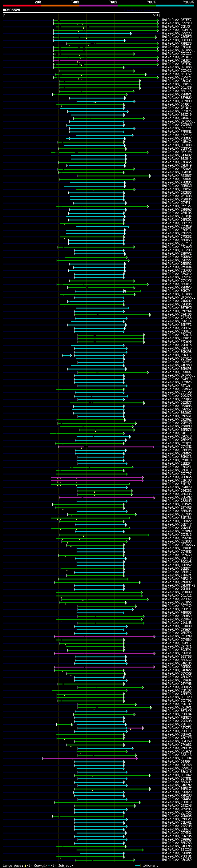Image resolution: width=197 pixels, height=868 pixels.
Task: Click the UniRef100_Q304Y4 label
Action: (177, 78)
